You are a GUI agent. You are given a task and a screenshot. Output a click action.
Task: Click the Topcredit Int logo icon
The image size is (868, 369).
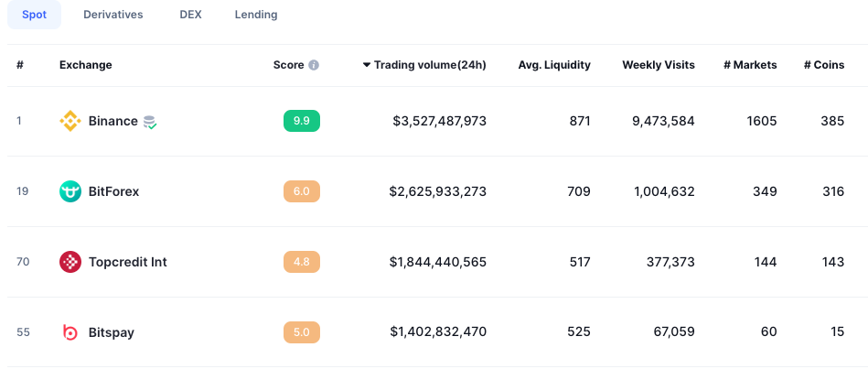70,262
